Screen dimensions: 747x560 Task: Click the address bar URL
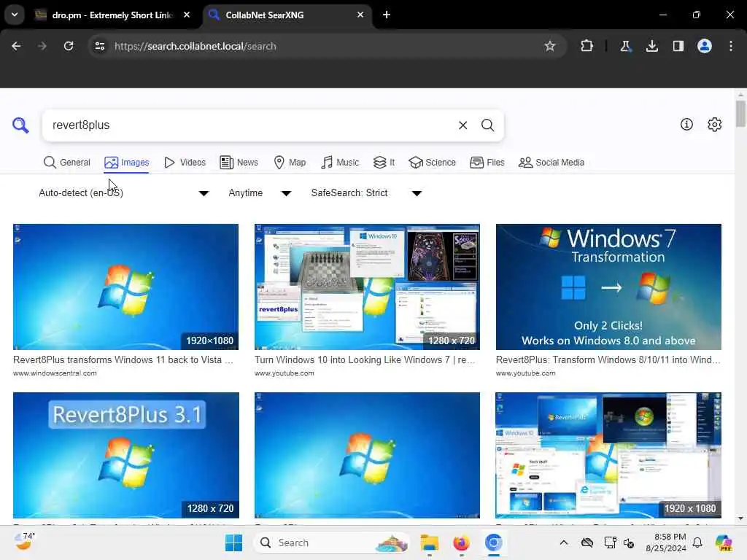click(x=196, y=46)
